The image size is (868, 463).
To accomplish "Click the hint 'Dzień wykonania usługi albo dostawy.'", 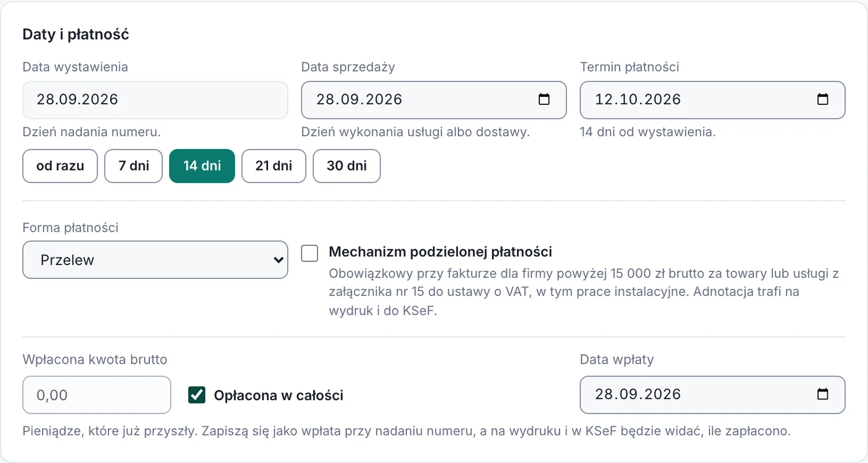I will pos(416,132).
